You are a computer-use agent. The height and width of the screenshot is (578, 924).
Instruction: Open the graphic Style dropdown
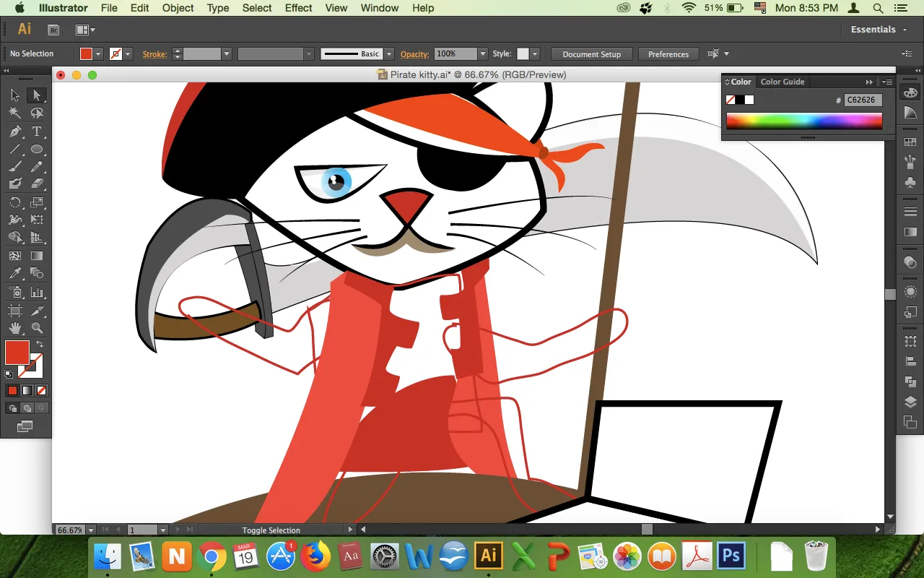pos(535,54)
